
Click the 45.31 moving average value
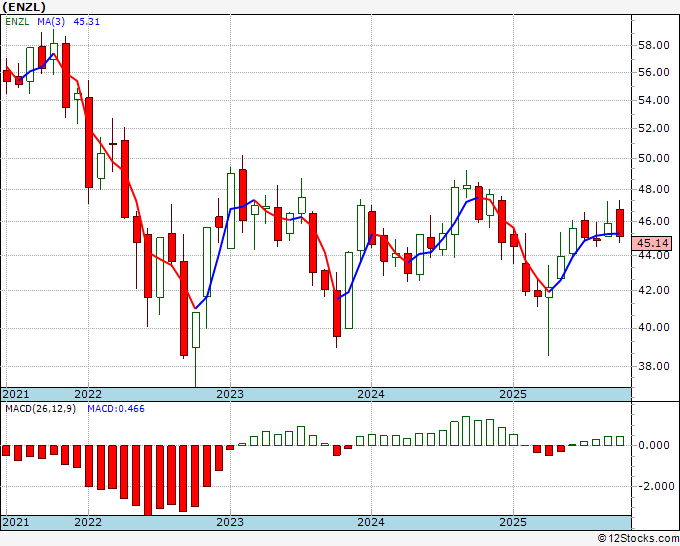pyautogui.click(x=86, y=22)
